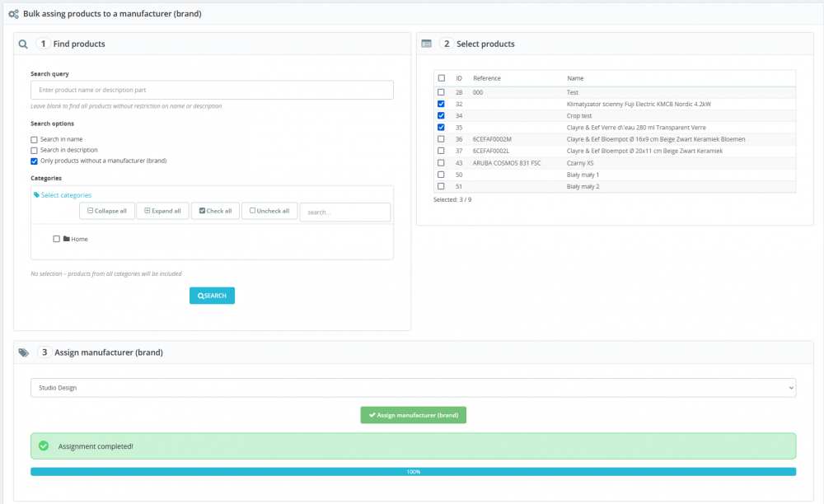Click the 100% progress bar
Viewport: 824px width, 504px height.
pos(413,472)
